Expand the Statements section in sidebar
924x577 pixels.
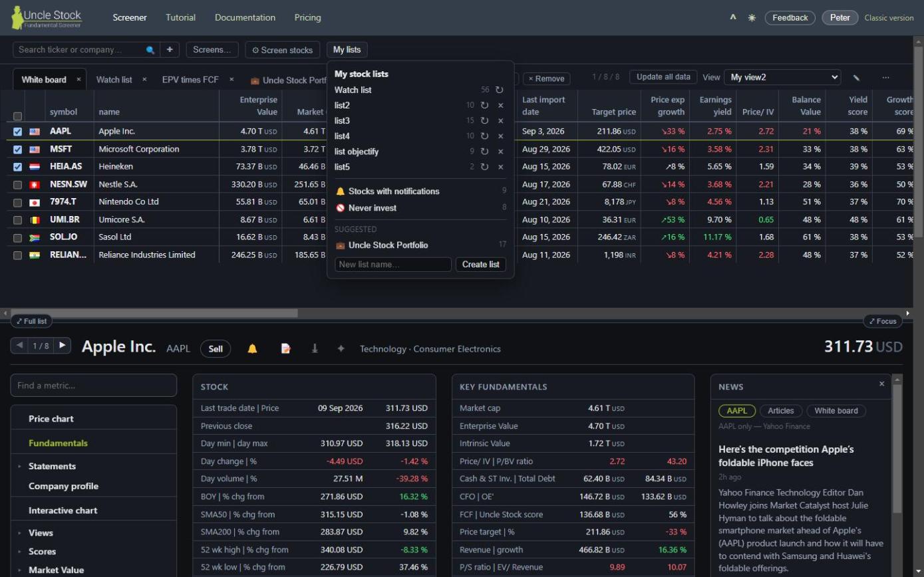click(x=19, y=466)
